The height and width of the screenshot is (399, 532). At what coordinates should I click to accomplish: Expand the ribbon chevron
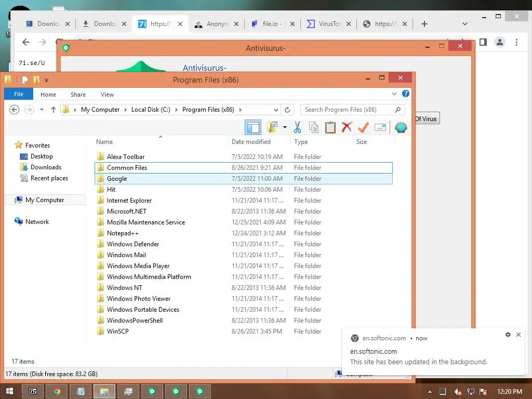(x=394, y=94)
